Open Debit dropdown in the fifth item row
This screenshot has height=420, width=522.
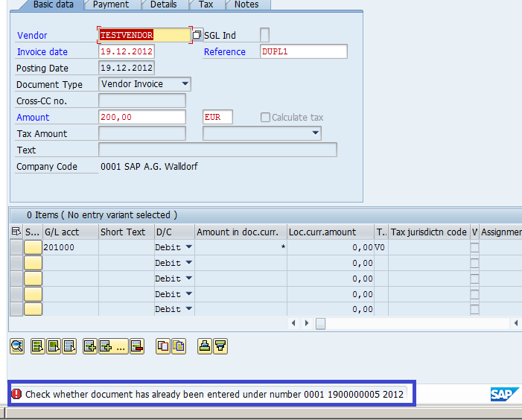(x=188, y=308)
